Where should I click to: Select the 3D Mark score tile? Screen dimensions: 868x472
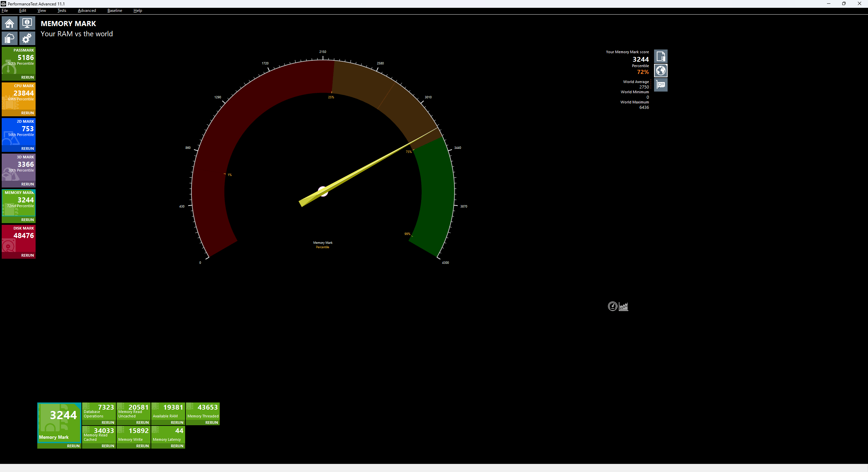click(19, 167)
